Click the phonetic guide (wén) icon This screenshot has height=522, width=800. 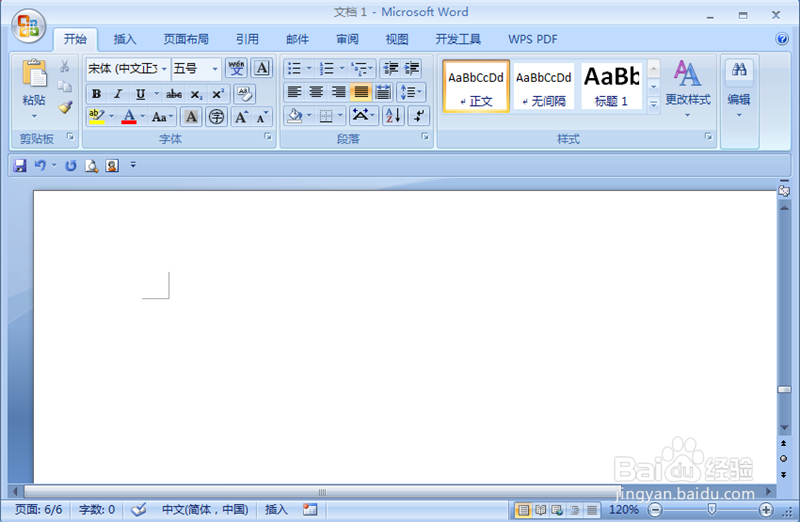pos(236,68)
